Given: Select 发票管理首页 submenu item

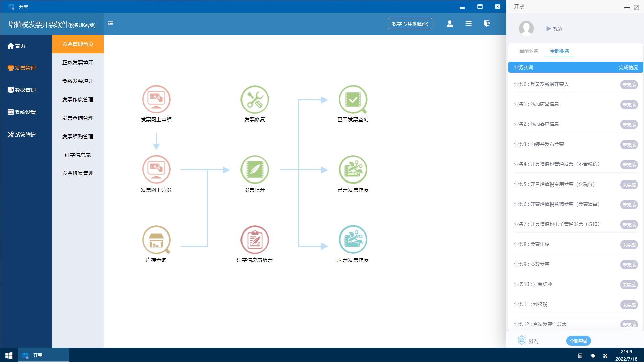Looking at the screenshot, I should point(78,44).
